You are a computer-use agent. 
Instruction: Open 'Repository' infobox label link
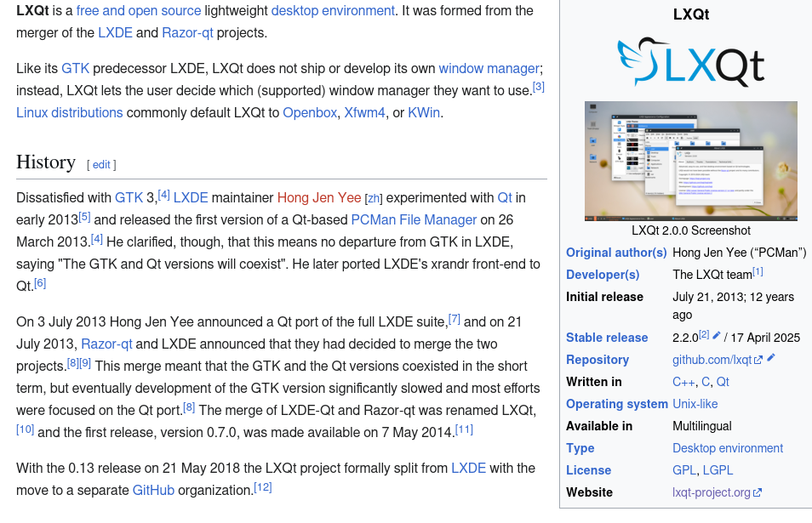coord(598,360)
